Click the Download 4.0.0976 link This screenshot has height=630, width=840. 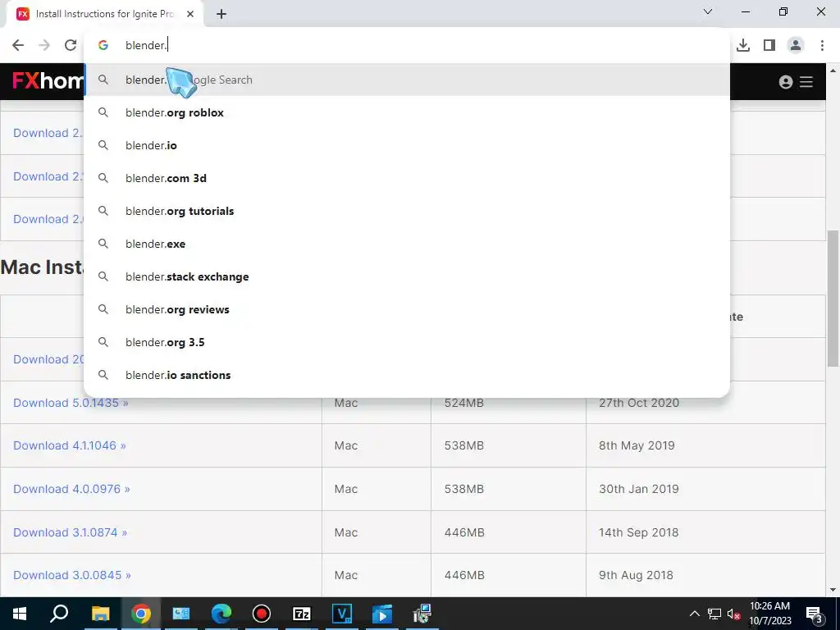[71, 489]
